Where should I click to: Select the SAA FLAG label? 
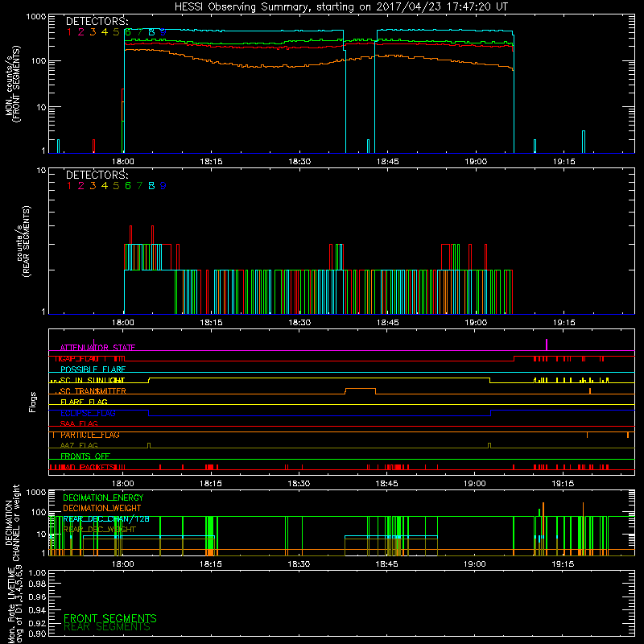(x=79, y=423)
